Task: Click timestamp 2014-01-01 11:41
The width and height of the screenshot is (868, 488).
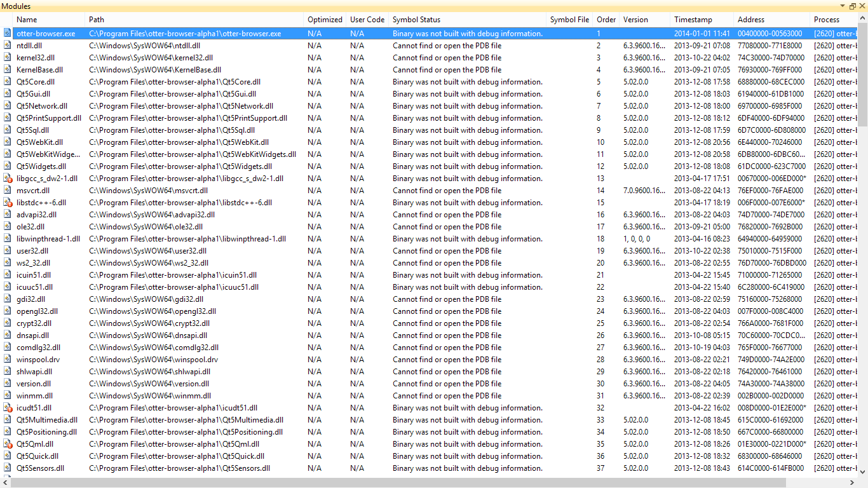Action: point(702,34)
